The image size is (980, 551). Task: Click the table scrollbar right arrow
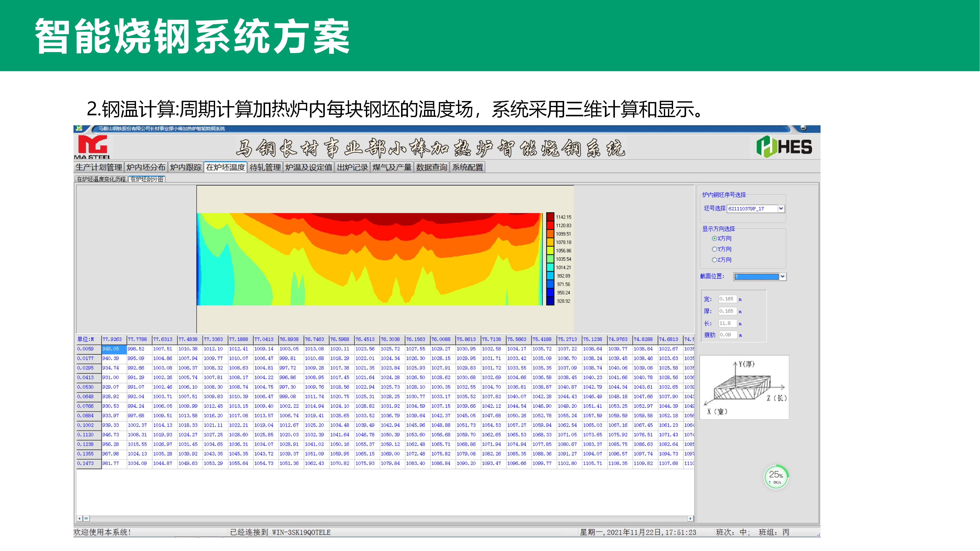click(x=690, y=518)
